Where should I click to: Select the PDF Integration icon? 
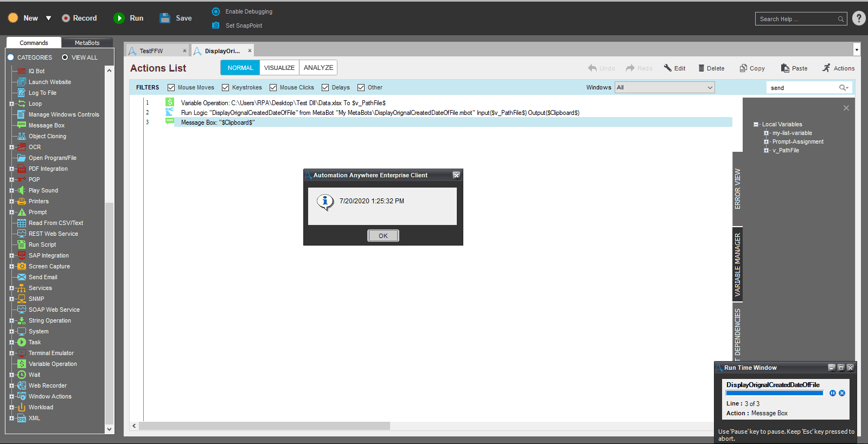(x=22, y=169)
